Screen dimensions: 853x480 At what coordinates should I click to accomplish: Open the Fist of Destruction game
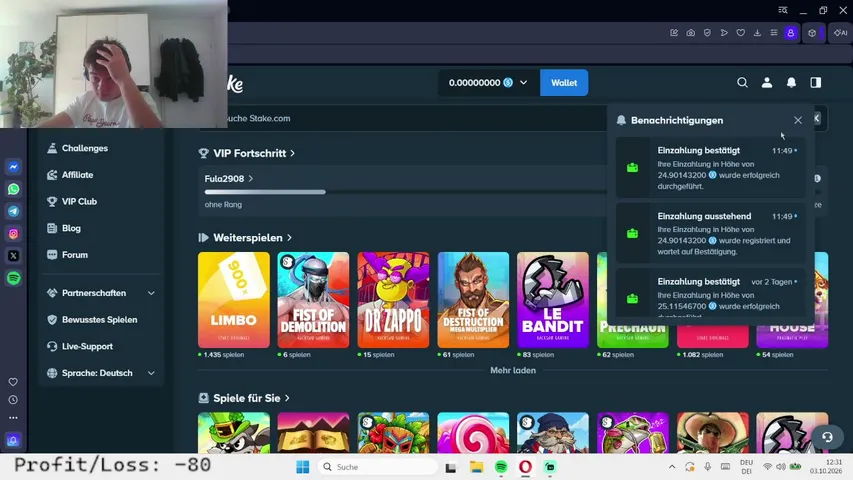click(x=473, y=300)
